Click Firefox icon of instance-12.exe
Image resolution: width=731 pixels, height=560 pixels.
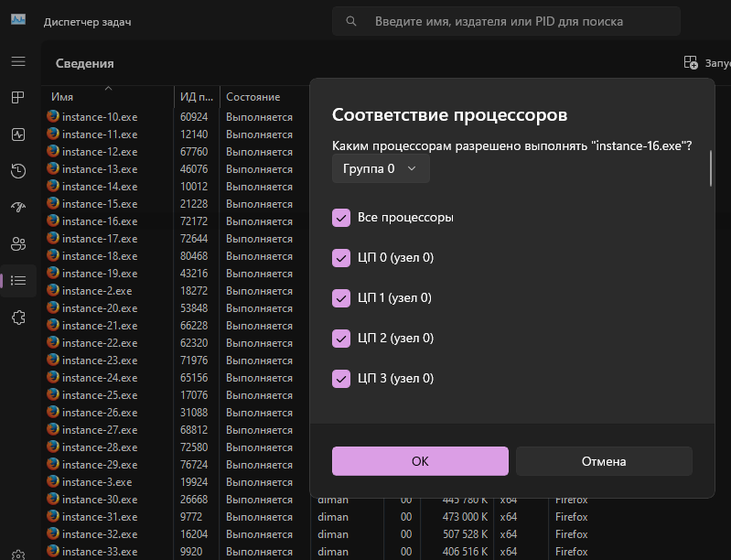[x=53, y=151]
